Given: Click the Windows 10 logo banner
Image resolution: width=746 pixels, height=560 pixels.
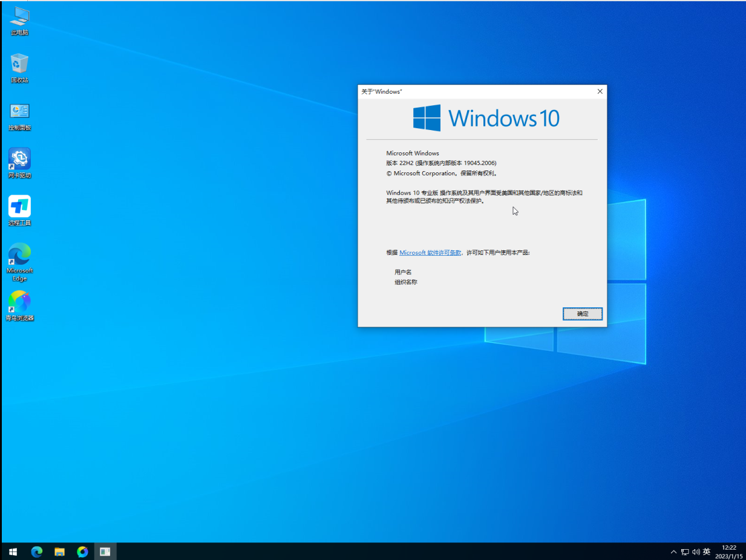Looking at the screenshot, I should point(486,118).
